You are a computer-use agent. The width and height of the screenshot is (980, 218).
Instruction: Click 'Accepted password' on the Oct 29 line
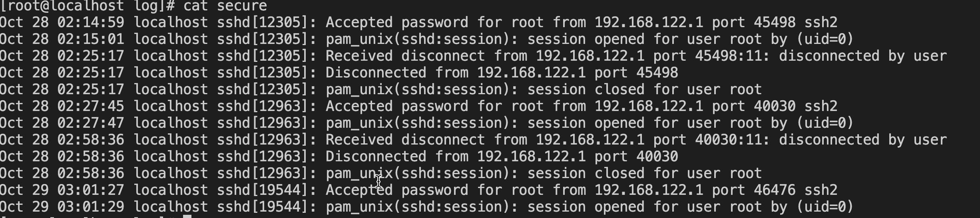396,190
